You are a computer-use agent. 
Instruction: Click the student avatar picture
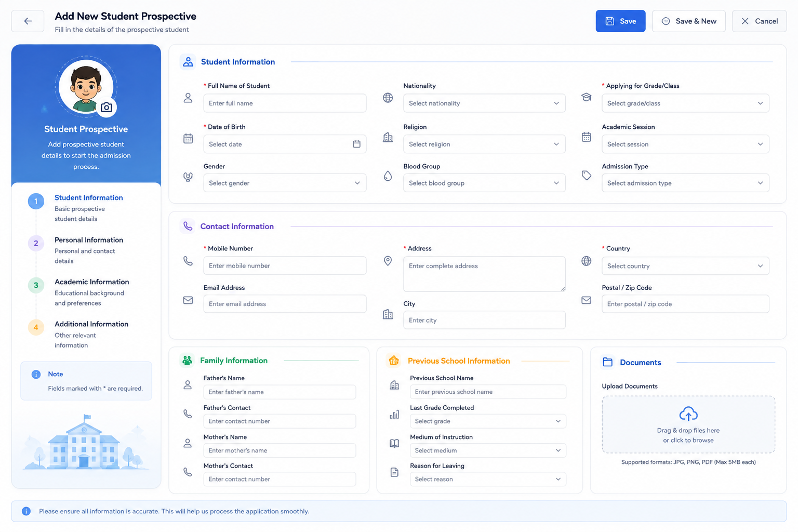click(86, 86)
